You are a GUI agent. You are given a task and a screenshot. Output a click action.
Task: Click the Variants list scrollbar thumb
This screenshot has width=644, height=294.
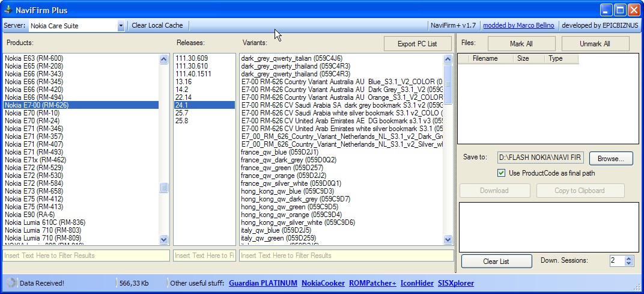448,84
